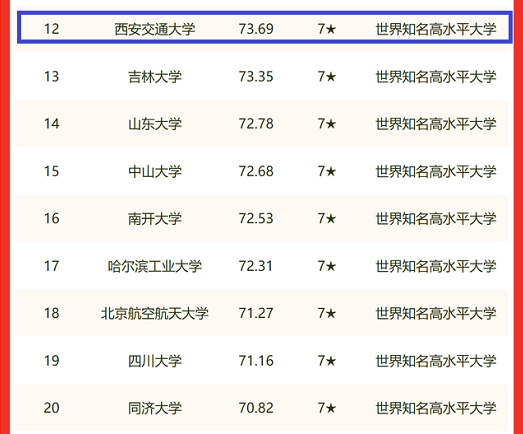Click 世界知名高水平大学 in row 18
The image size is (523, 434).
pos(436,313)
